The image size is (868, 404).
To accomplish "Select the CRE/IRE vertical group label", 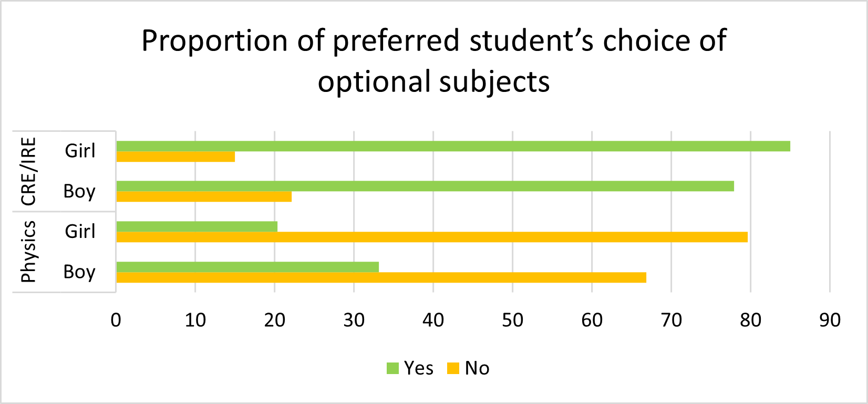I will coord(28,171).
